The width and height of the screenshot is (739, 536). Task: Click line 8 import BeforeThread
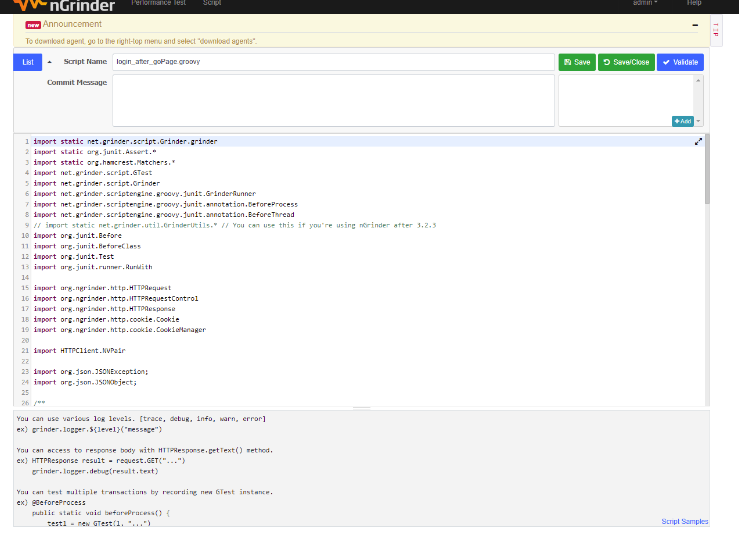click(x=164, y=214)
